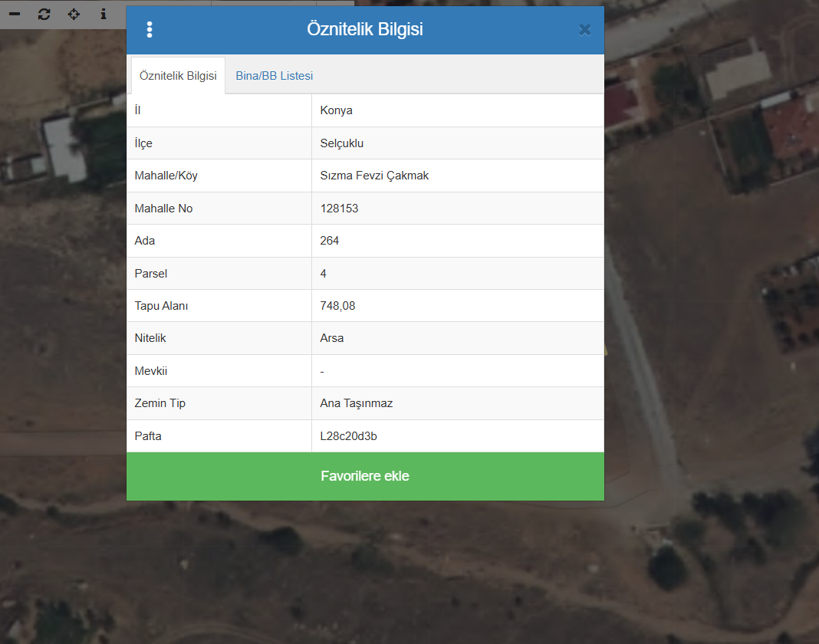Click the Ada value "264"
819x644 pixels.
click(329, 241)
